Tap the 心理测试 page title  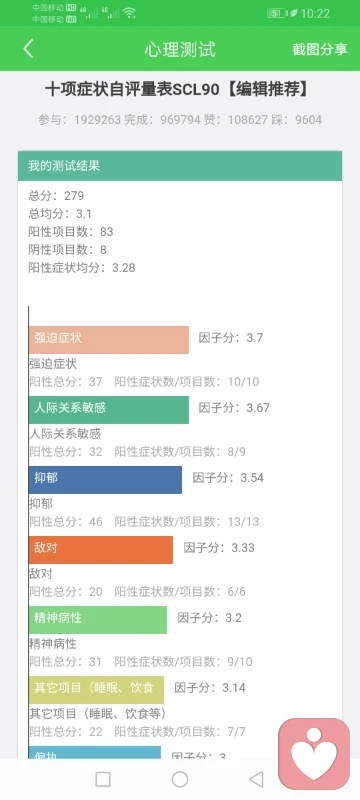[x=180, y=49]
